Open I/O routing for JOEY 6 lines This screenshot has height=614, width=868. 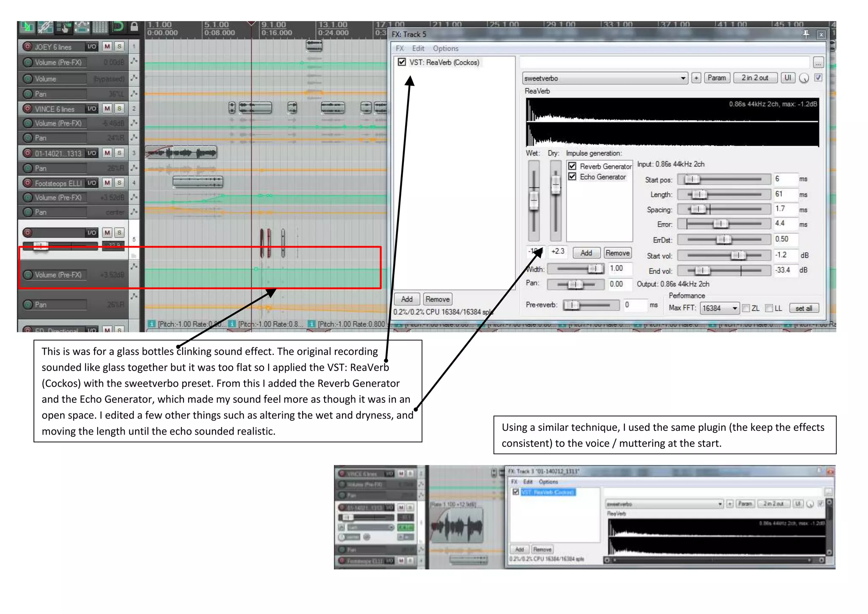pos(92,47)
